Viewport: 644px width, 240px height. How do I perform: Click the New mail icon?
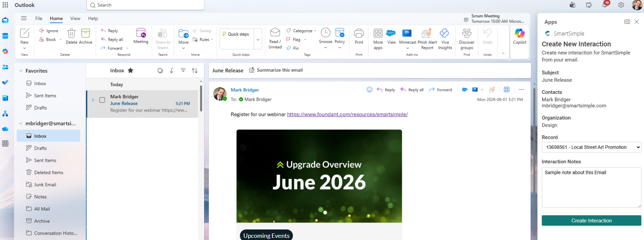coord(24,33)
